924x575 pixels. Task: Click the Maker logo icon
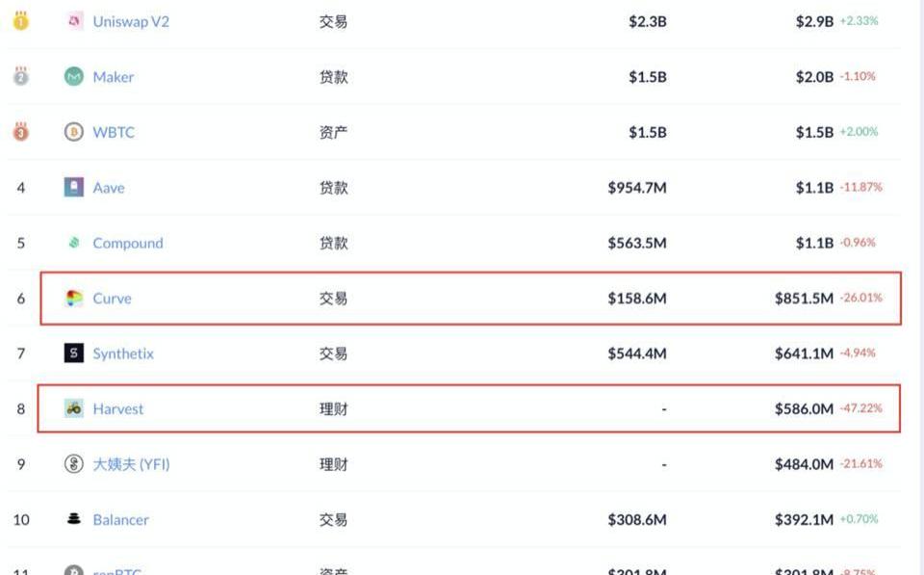click(x=74, y=77)
